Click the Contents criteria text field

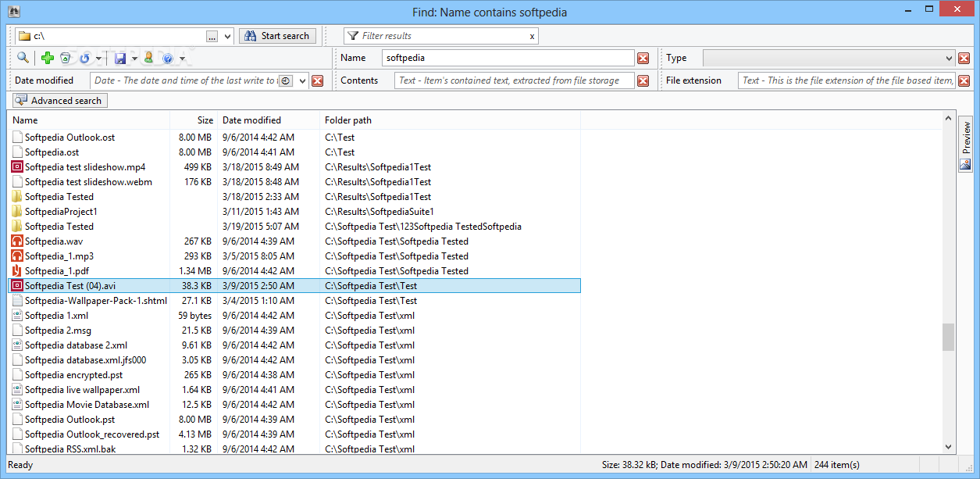click(x=515, y=80)
